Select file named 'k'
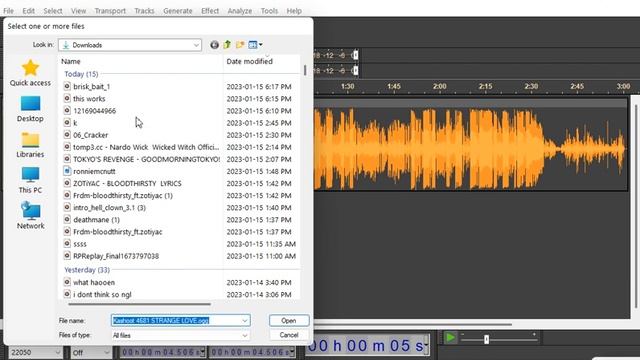Viewport: 640px width, 360px height. click(x=75, y=123)
